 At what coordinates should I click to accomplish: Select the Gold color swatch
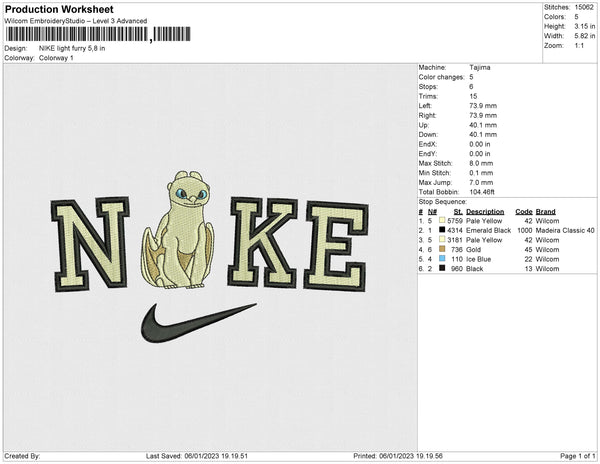[x=442, y=249]
